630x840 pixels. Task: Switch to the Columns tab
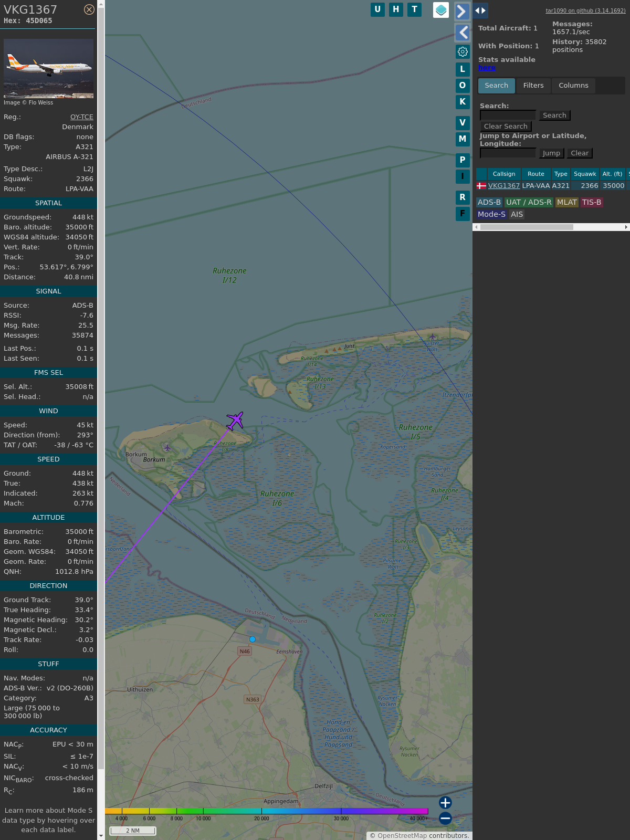point(573,86)
